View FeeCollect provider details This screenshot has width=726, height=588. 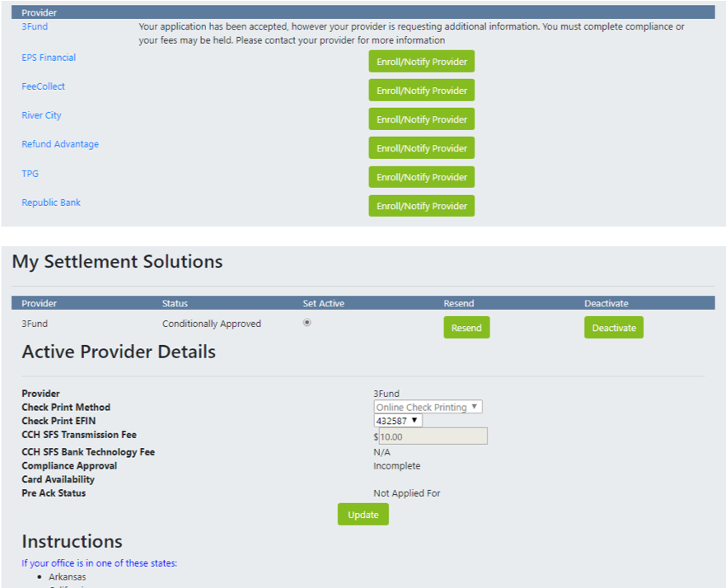41,86
